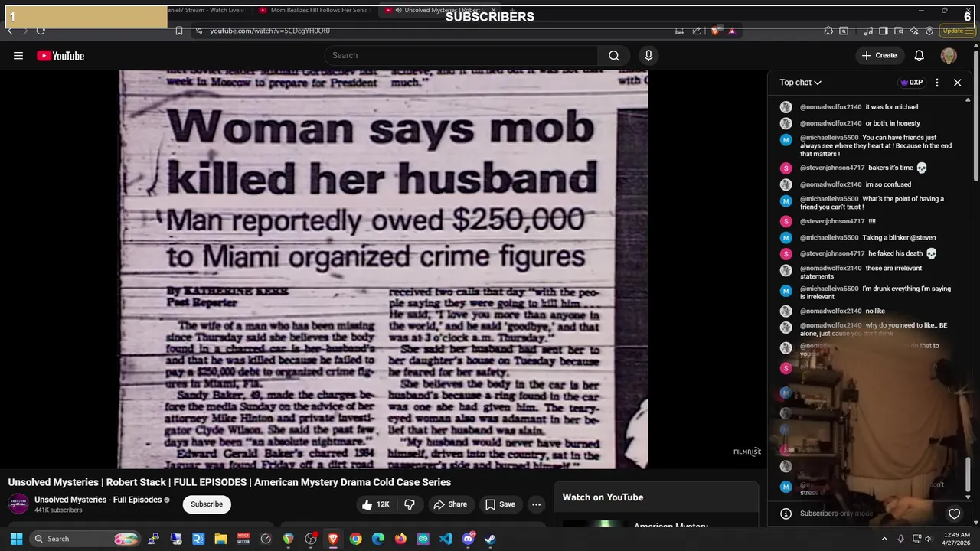
Task: Launch Visual Studio Code from taskbar
Action: tap(446, 539)
